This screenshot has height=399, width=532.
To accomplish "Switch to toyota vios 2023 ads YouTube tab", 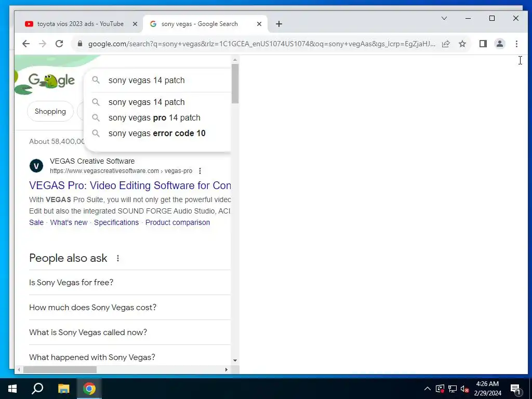I will point(79,24).
